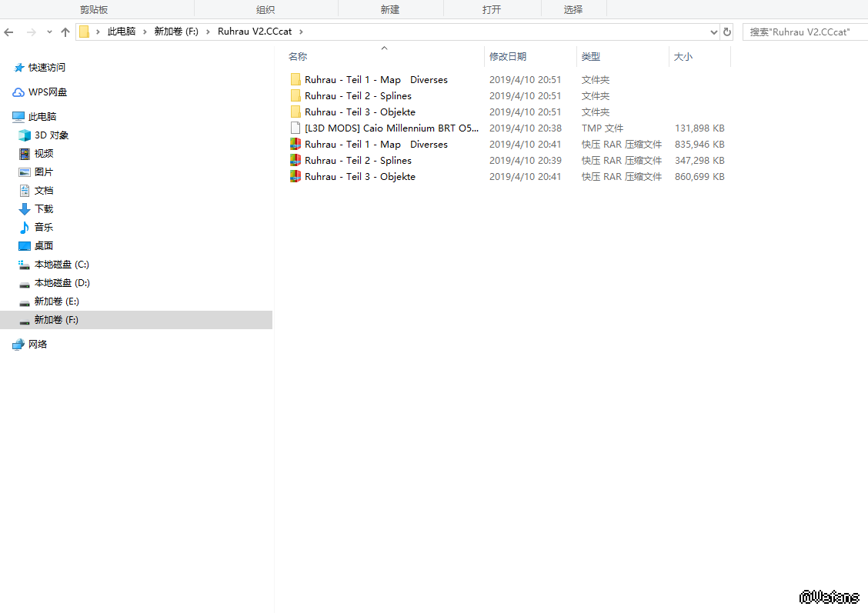Click RAR icon of Teil 2 - Splines

tap(295, 161)
